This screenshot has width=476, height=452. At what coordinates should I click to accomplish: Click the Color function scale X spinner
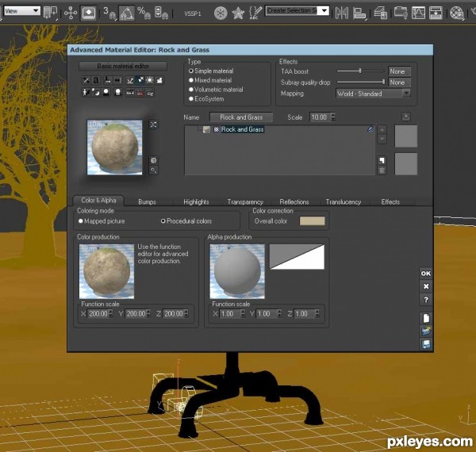[x=110, y=313]
